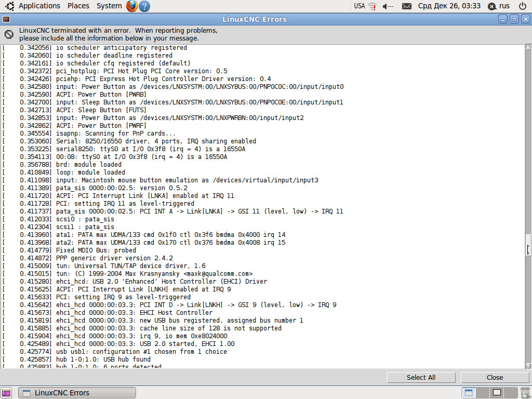Click the scrollbar down arrow
Viewport: 532px width, 399px height.
(x=528, y=366)
